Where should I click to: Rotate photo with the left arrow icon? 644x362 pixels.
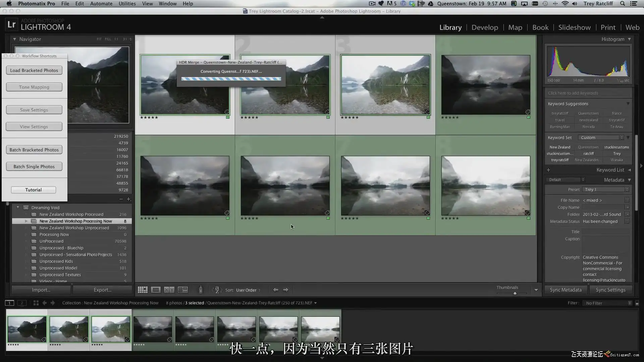pyautogui.click(x=275, y=290)
